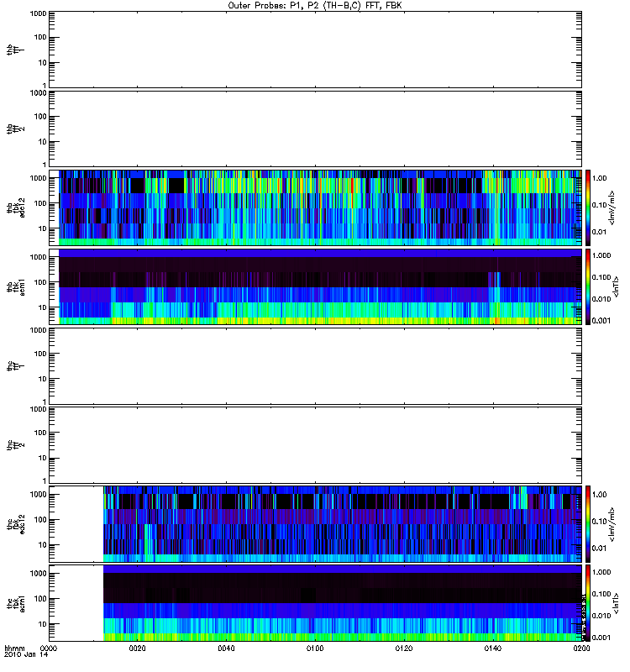This screenshot has width=630, height=672.
Task: Click the '1.00' tick on thb edc12 color bar
Action: click(x=600, y=178)
